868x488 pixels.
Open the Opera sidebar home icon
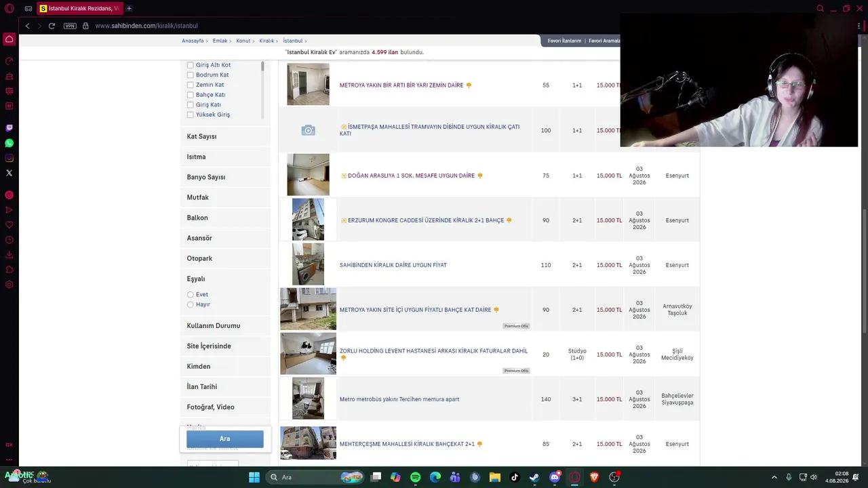tap(9, 39)
